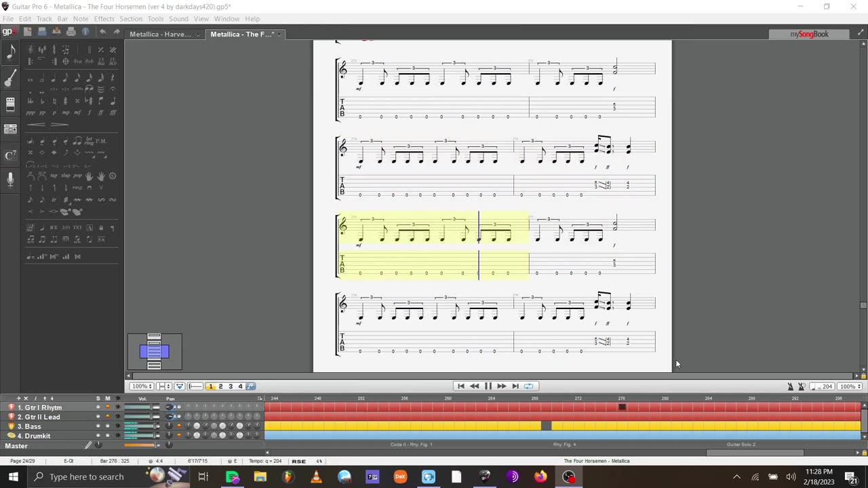Pause playback
The image size is (868, 488).
(x=488, y=386)
